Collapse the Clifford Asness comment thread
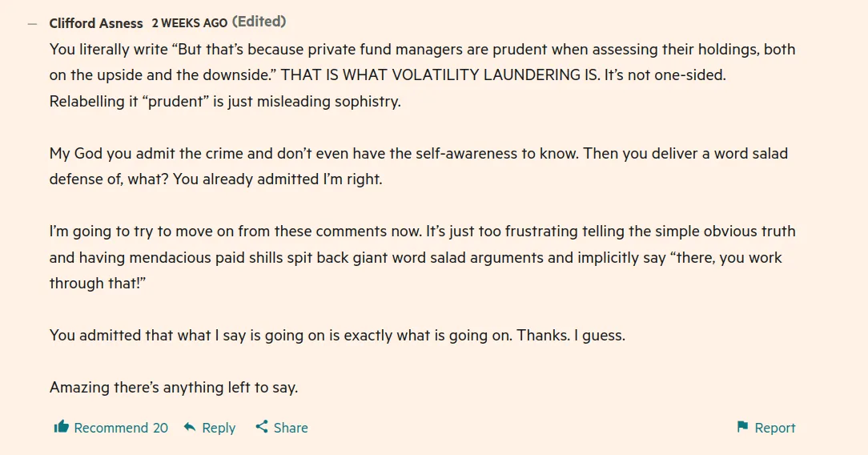The image size is (868, 455). point(32,24)
